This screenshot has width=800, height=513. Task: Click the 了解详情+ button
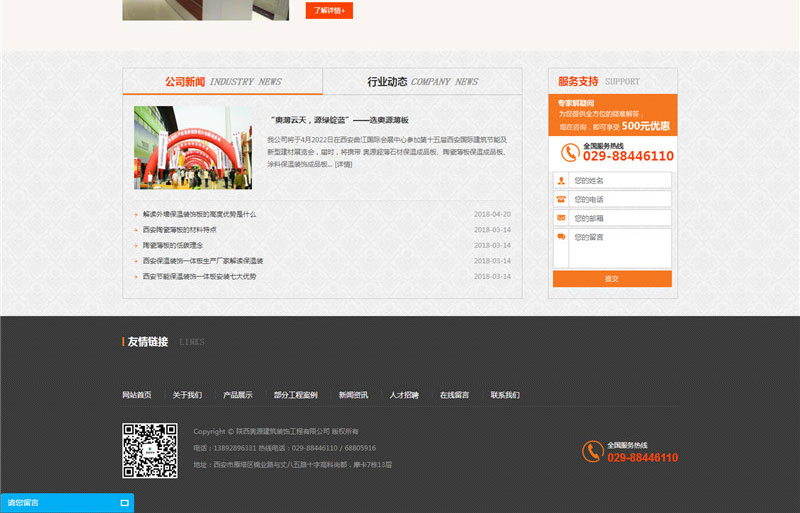pyautogui.click(x=329, y=10)
